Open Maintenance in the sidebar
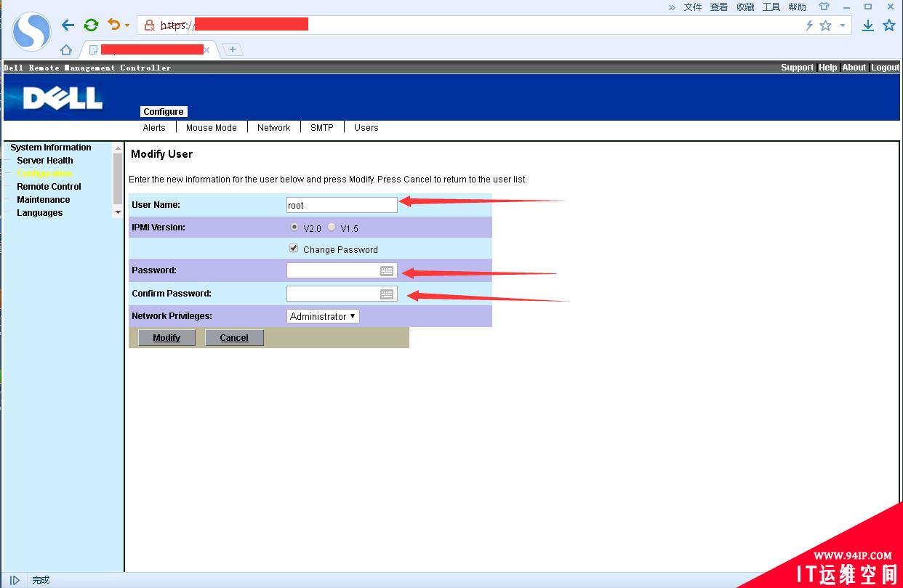 44,200
